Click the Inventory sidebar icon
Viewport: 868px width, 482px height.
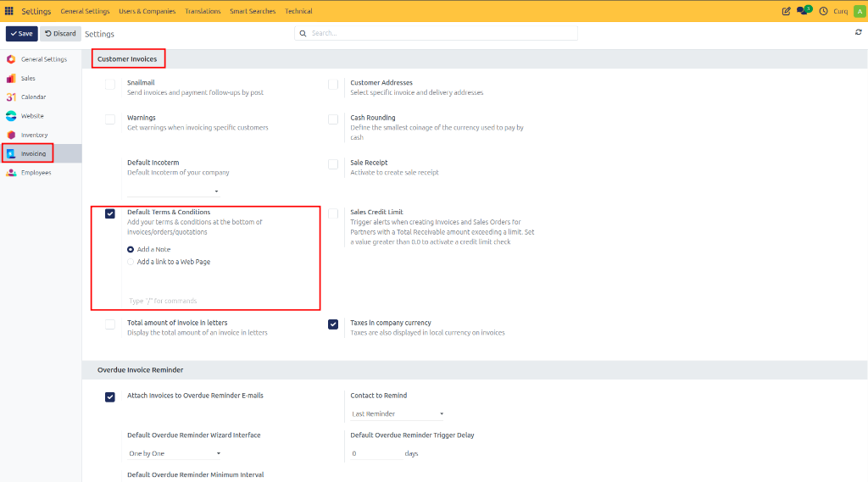(x=11, y=135)
